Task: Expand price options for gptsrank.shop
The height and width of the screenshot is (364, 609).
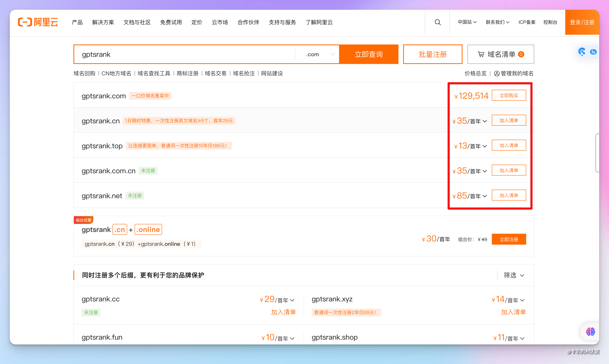Action: [522, 338]
